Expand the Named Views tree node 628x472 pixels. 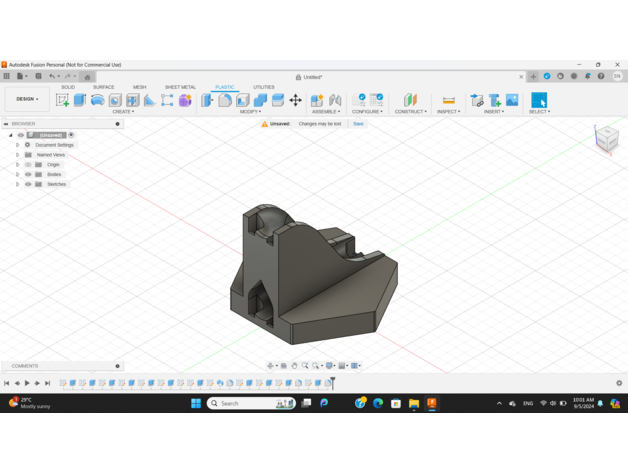17,155
